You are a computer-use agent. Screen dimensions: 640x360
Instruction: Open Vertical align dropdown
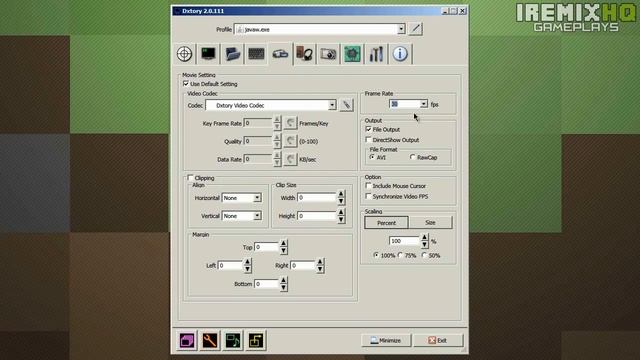tap(257, 216)
